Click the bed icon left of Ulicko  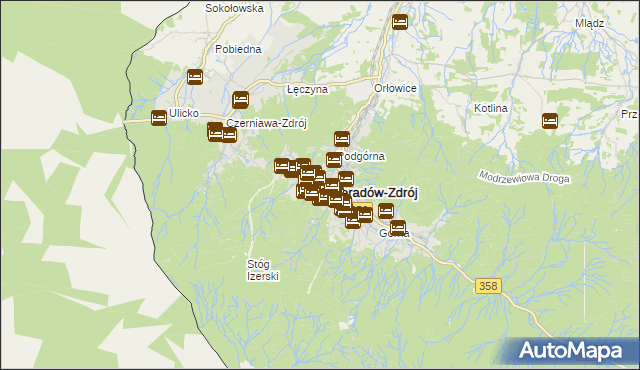click(159, 118)
